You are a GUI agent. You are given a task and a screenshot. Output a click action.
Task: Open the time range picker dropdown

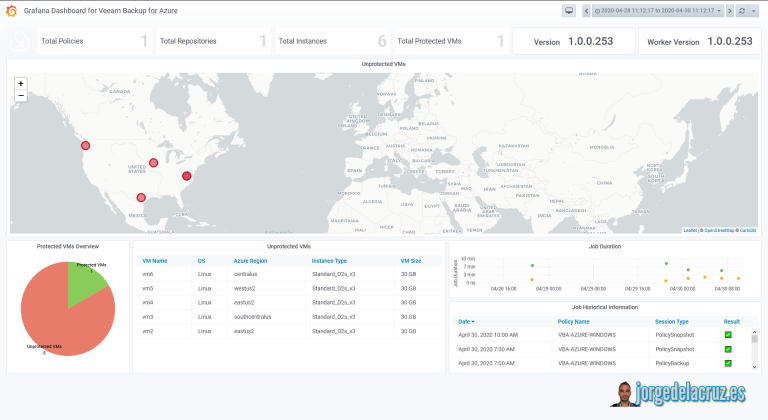(657, 11)
